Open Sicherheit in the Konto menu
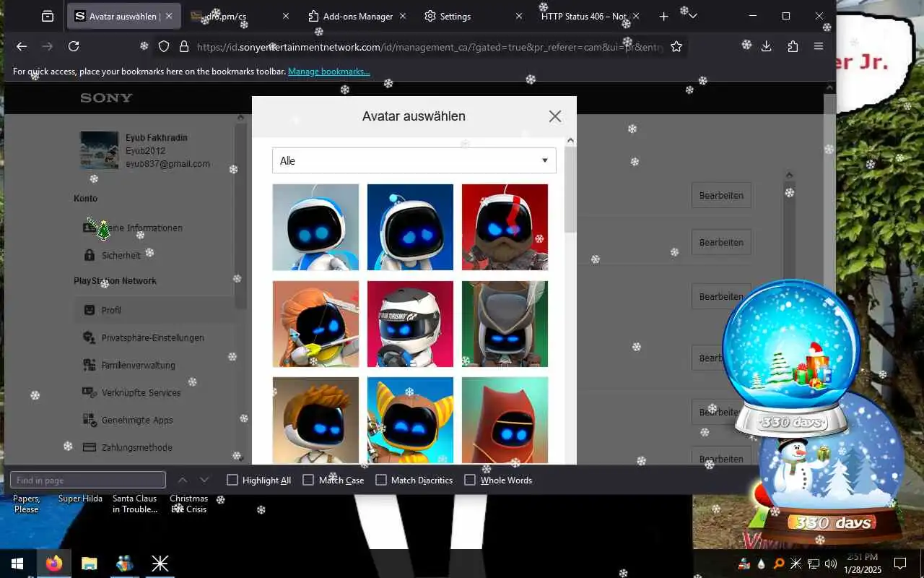This screenshot has width=924, height=578. 121,255
